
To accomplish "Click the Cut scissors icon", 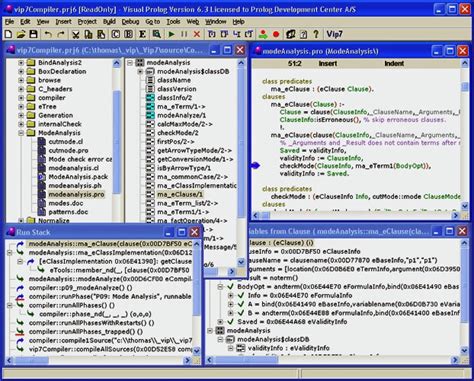I will coord(76,34).
